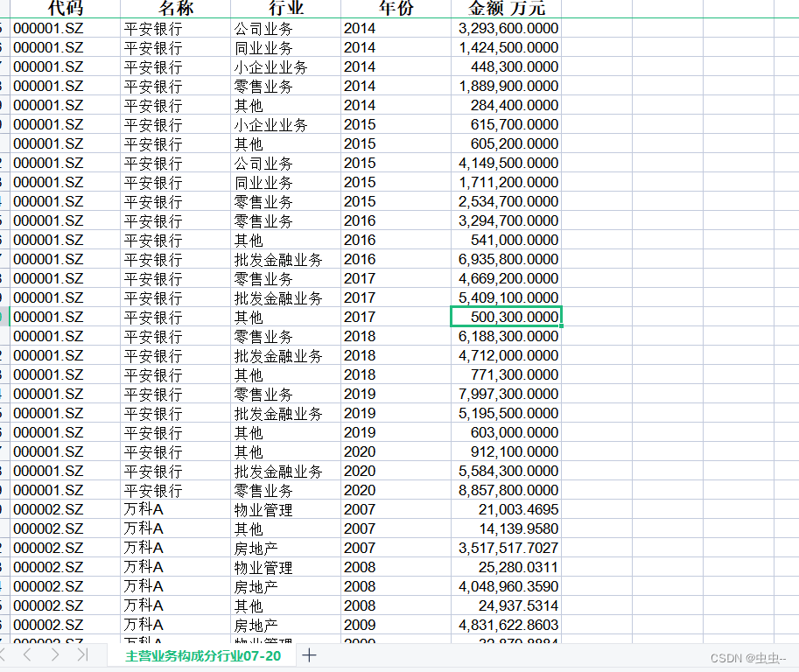Go to next sheet arrow
Image resolution: width=799 pixels, height=672 pixels.
[55, 654]
